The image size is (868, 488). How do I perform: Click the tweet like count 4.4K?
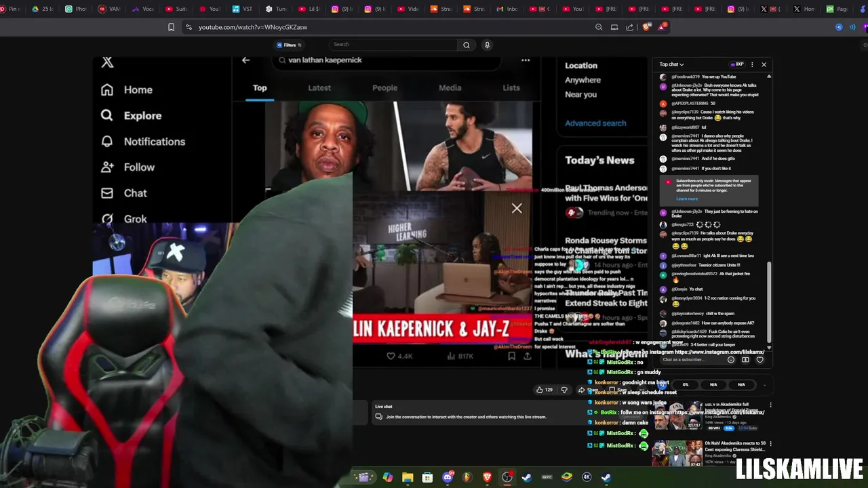[399, 356]
